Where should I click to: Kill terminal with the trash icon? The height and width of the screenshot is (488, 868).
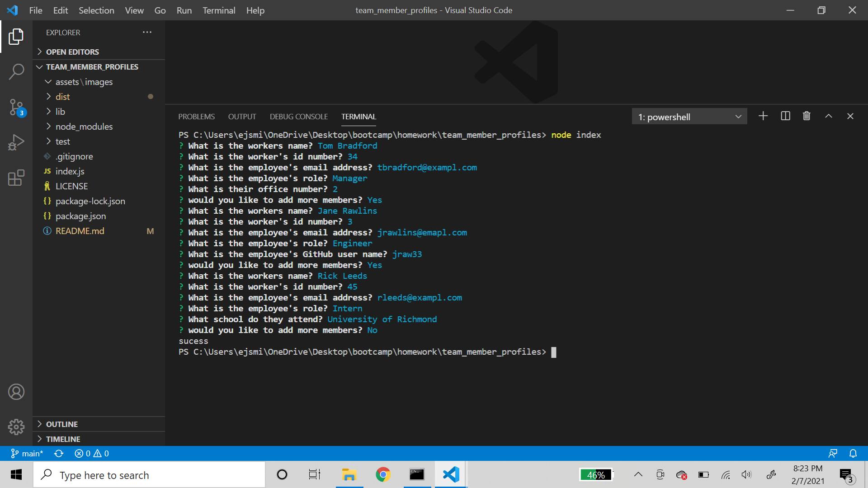(x=807, y=116)
